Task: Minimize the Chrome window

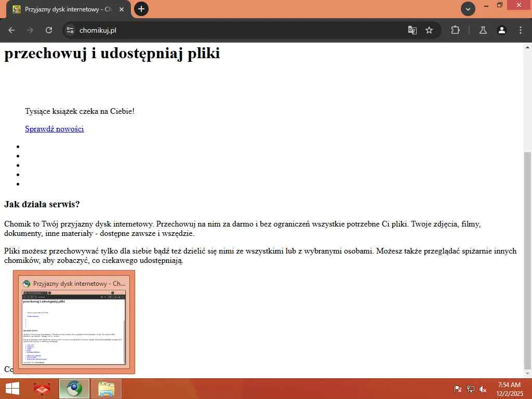Action: (x=486, y=6)
